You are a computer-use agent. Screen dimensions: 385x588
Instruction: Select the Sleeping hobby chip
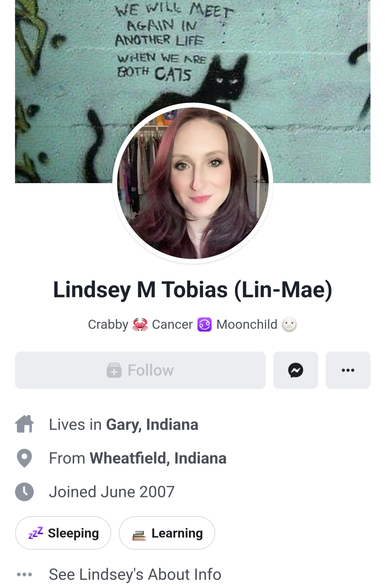coord(63,533)
